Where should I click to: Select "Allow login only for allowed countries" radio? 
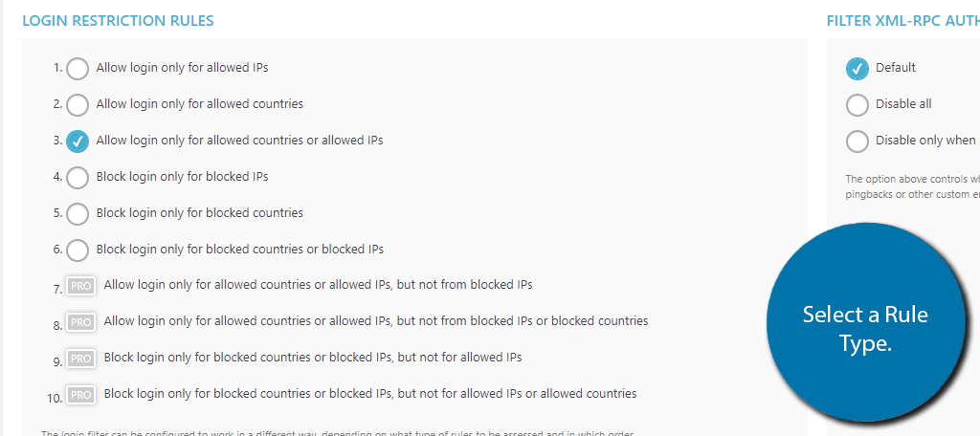click(x=78, y=105)
